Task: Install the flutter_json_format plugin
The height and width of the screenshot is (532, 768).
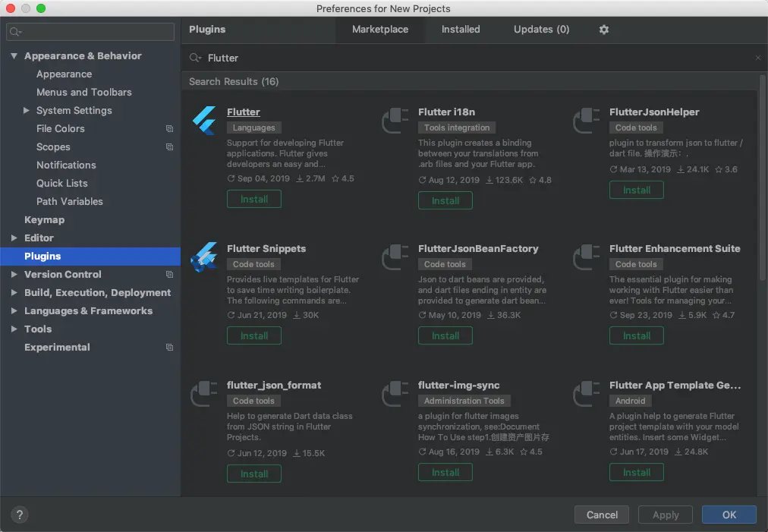Action: click(x=253, y=474)
